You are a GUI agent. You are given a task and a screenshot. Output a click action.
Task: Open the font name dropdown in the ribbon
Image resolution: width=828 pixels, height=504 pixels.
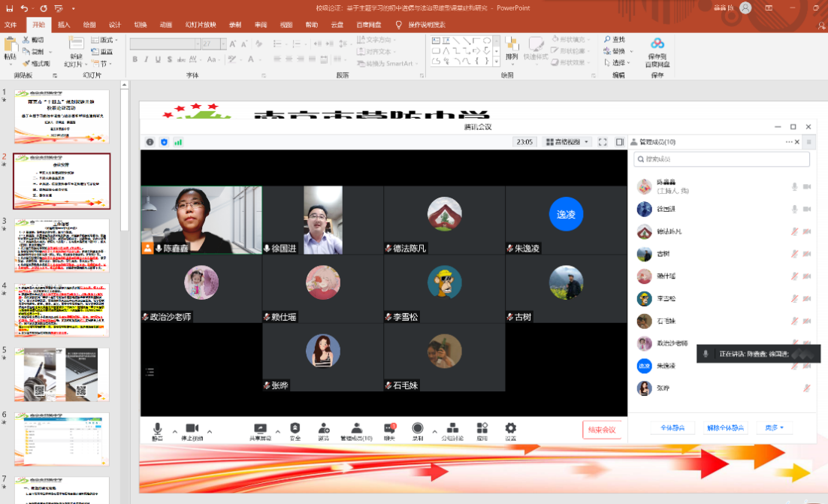point(198,44)
